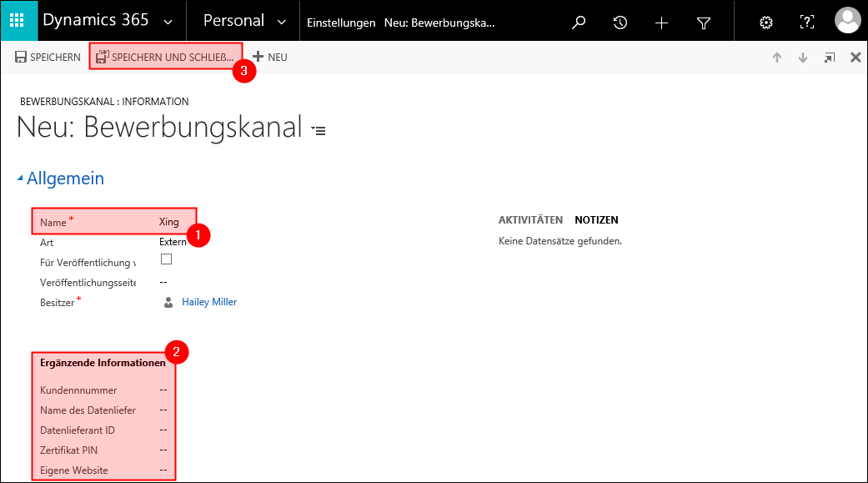Image resolution: width=868 pixels, height=483 pixels.
Task: Click the search magnifier icon
Action: 579,23
